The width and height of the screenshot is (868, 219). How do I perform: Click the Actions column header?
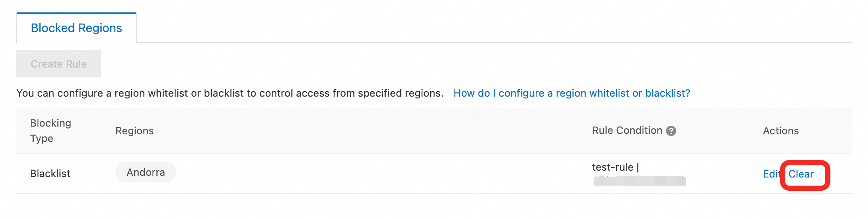point(780,131)
